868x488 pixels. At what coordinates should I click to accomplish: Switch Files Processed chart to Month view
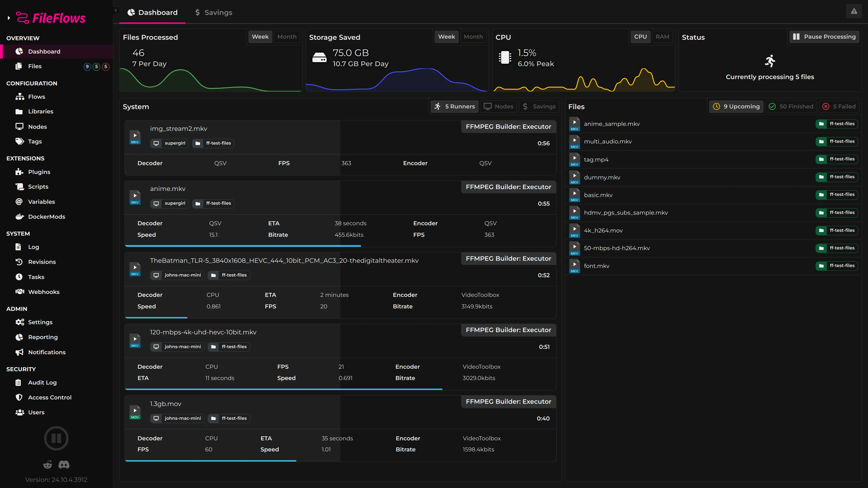287,37
